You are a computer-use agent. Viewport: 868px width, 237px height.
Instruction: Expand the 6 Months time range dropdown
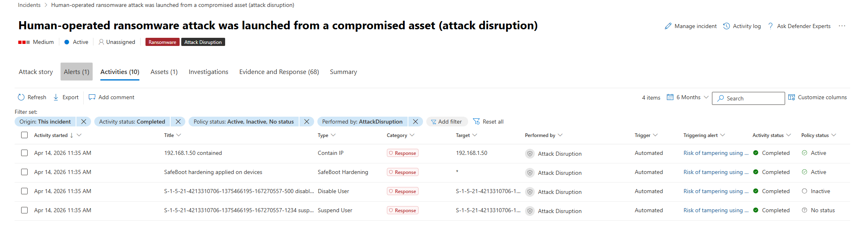[x=688, y=97]
